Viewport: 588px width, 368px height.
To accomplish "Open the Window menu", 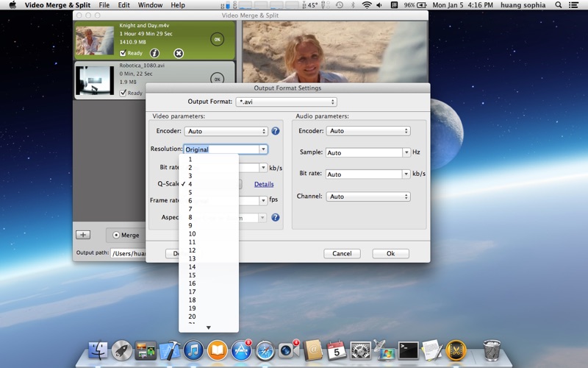I will pos(150,5).
